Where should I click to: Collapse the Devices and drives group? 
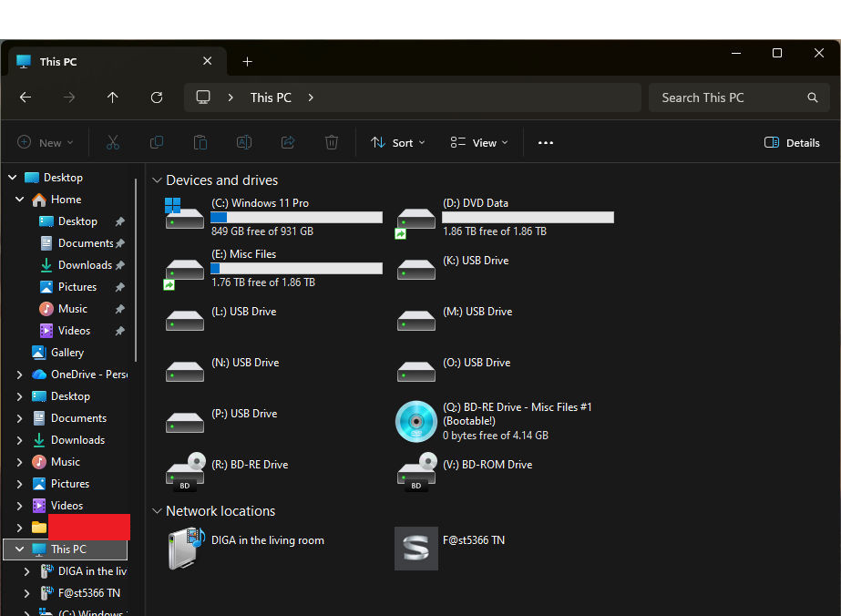[x=157, y=180]
